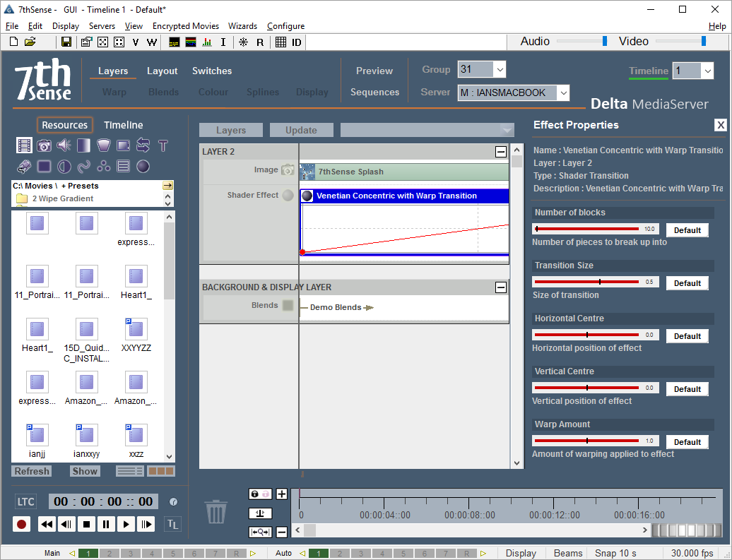Open the Timeline number dropdown
732x560 pixels.
point(708,71)
